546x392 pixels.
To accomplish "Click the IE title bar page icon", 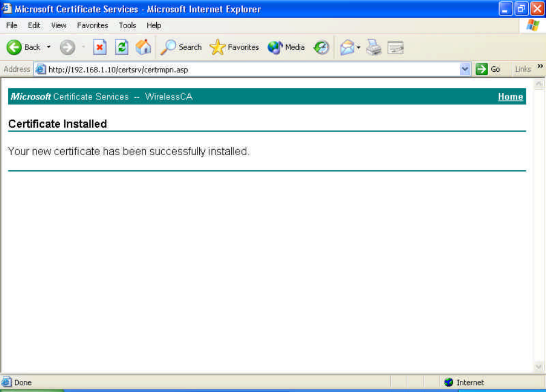I will [x=6, y=8].
